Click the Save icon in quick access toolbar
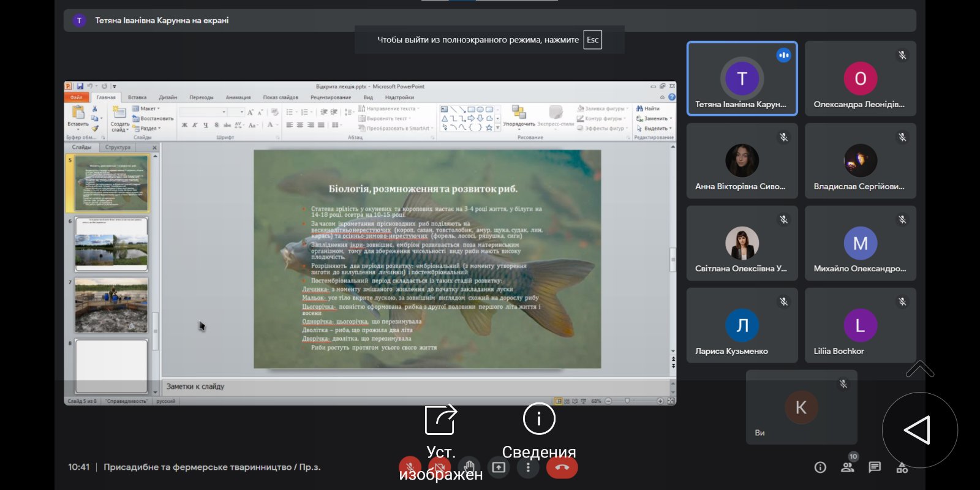 pyautogui.click(x=80, y=86)
